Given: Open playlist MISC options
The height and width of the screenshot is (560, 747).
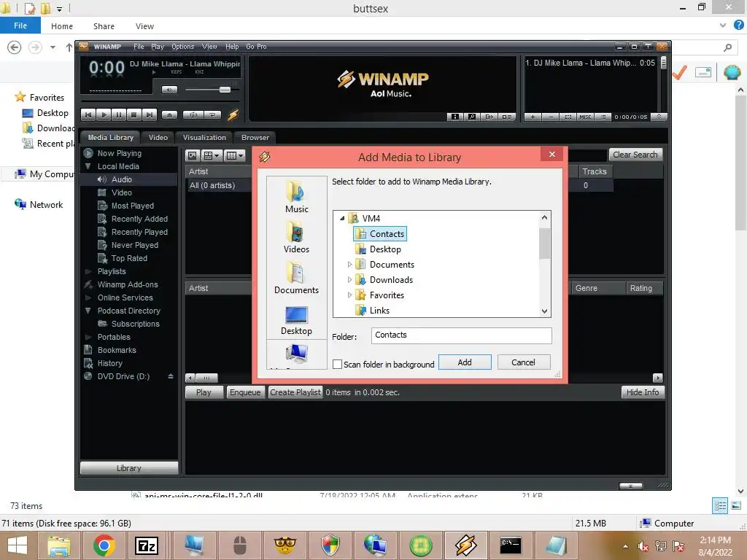Looking at the screenshot, I should tap(586, 117).
